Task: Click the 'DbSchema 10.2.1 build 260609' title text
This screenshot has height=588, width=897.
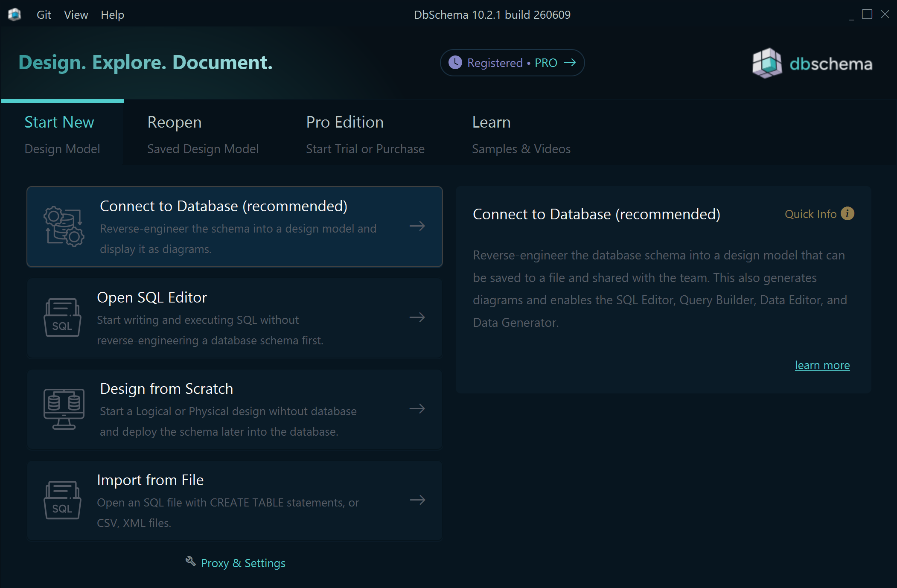Action: coord(492,15)
